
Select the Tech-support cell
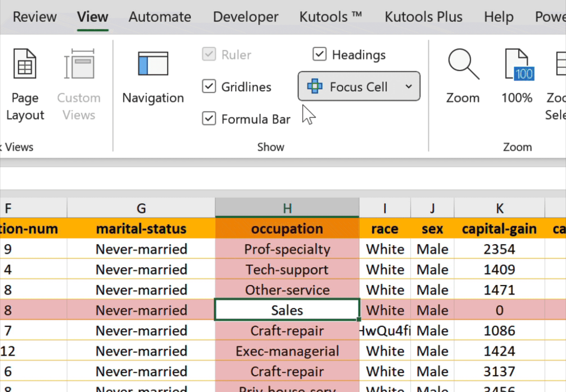click(287, 269)
